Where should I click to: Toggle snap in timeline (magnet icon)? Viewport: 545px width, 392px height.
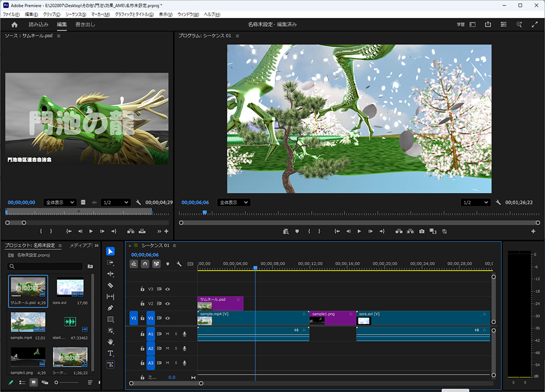coord(145,264)
